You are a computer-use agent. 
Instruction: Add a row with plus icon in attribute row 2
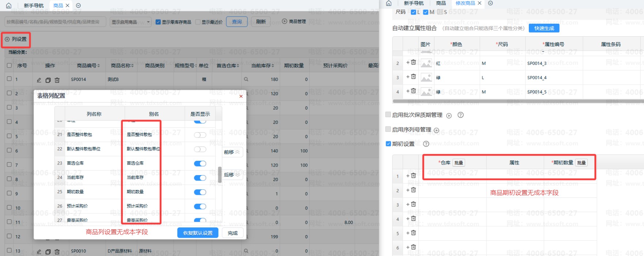[x=408, y=63]
